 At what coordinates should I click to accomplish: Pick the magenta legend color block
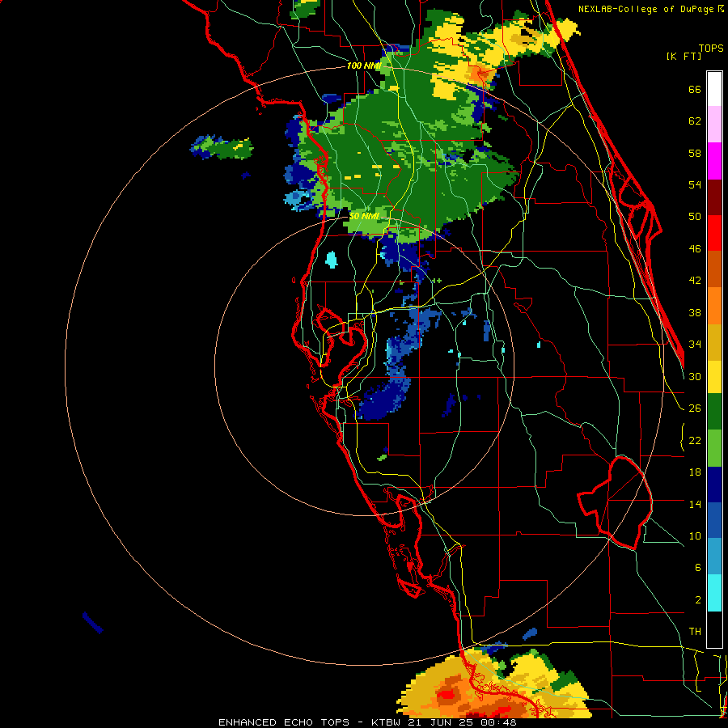(x=714, y=161)
